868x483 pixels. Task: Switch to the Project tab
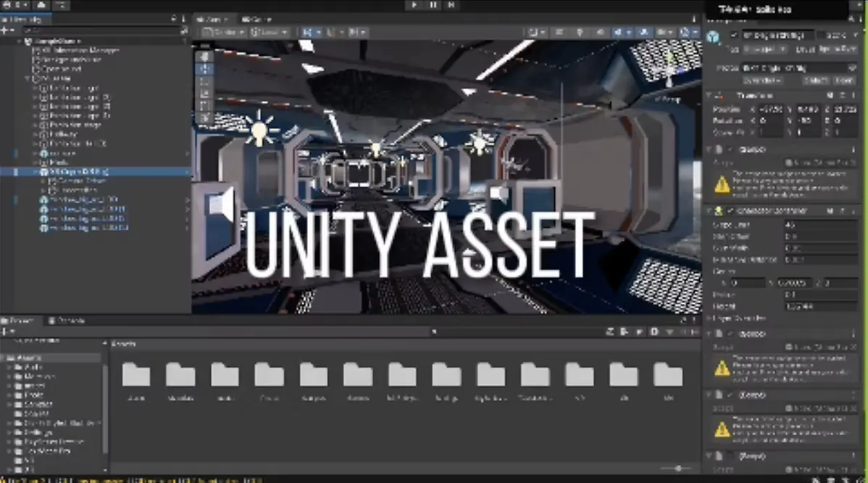[x=20, y=320]
